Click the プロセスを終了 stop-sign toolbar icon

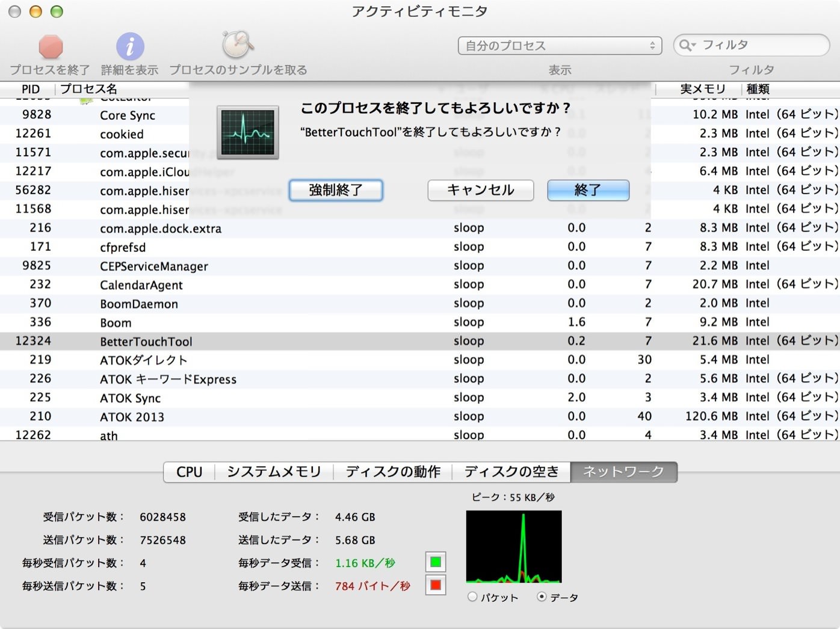51,46
